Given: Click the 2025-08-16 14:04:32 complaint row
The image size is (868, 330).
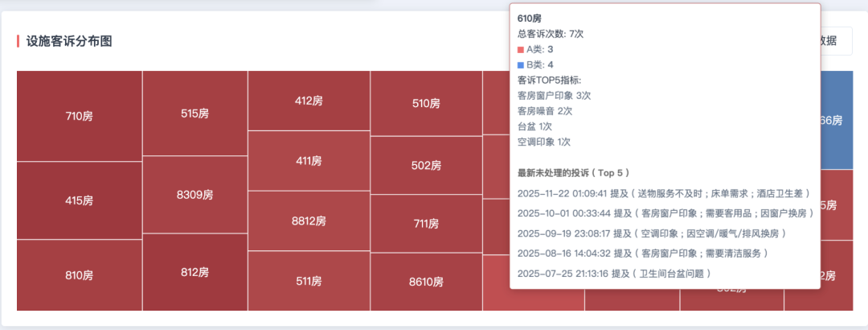Looking at the screenshot, I should (x=643, y=254).
